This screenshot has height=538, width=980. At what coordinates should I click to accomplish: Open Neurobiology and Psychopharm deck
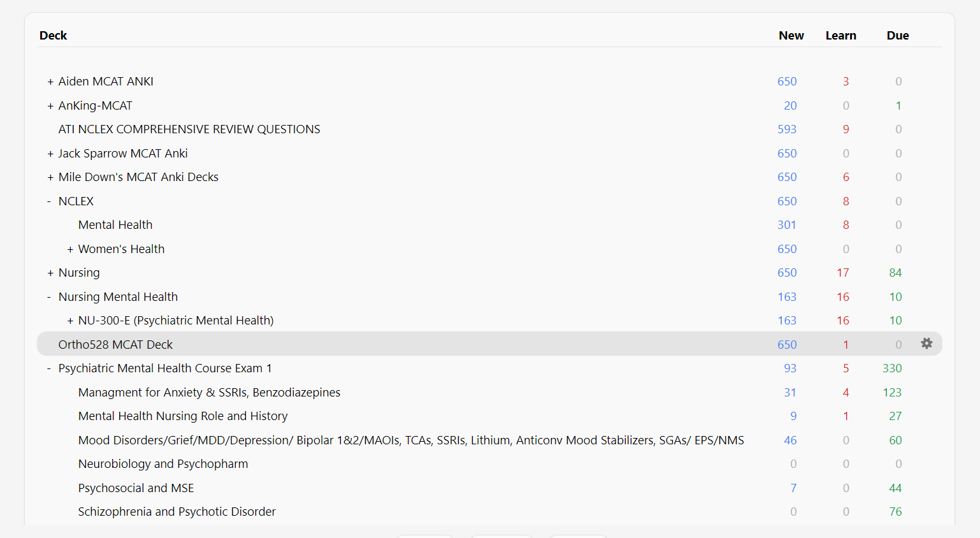click(163, 464)
